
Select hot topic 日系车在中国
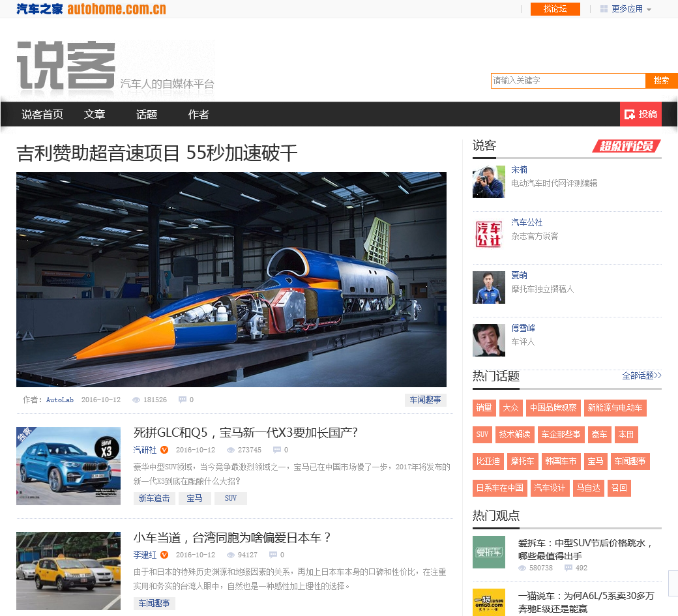pos(499,488)
